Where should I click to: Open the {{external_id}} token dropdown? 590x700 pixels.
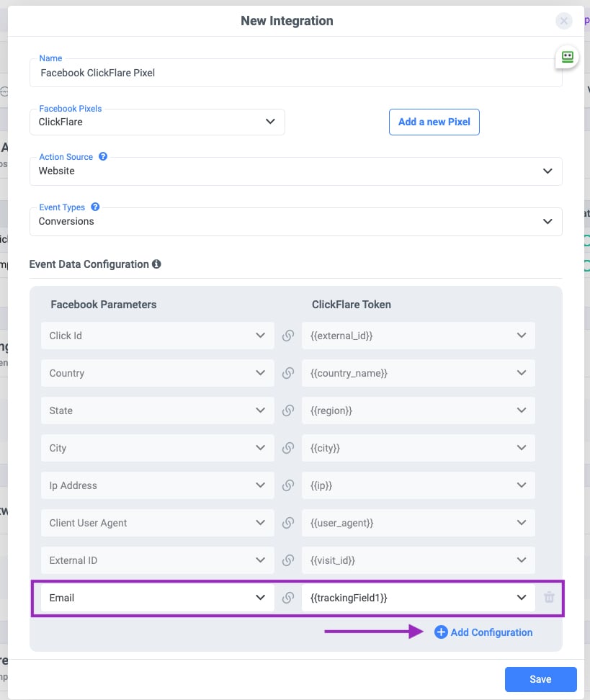(x=419, y=336)
